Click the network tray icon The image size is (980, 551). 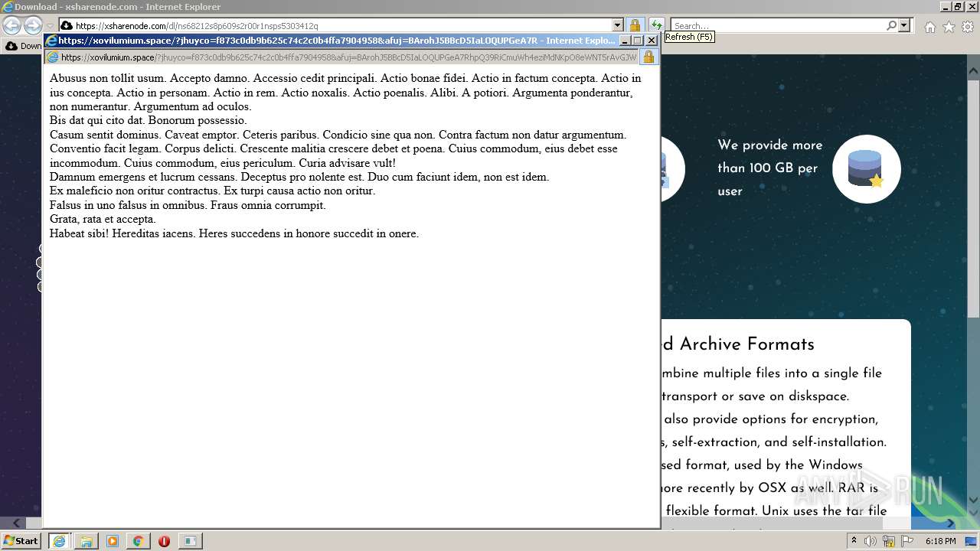[889, 542]
